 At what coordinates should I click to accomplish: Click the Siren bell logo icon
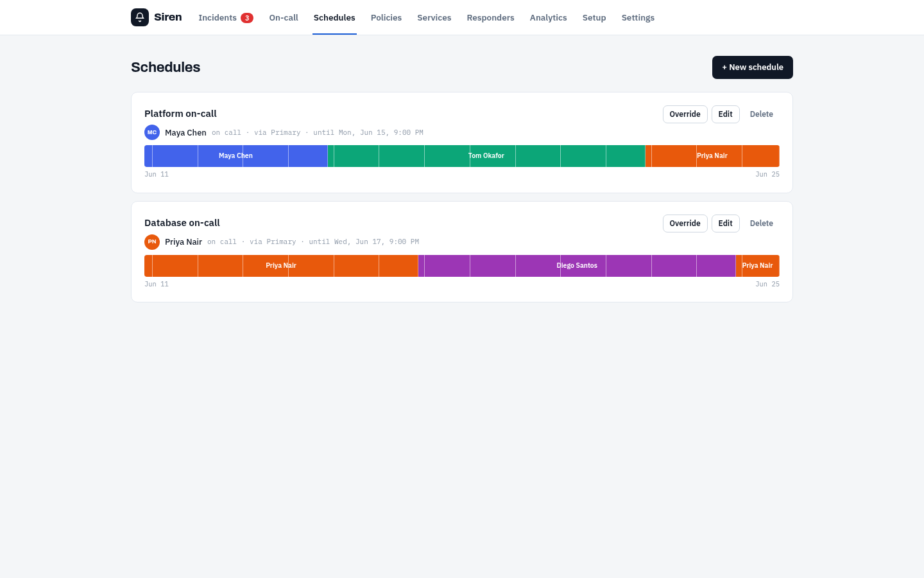point(140,17)
